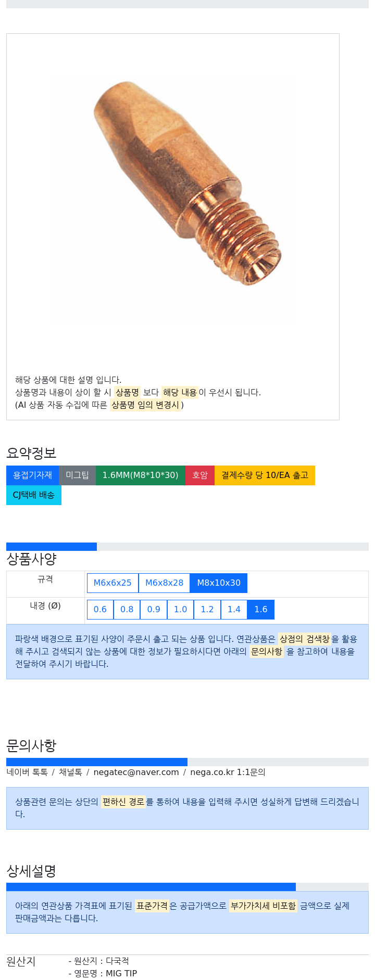Pick inner diameter 0.8
This screenshot has width=375, height=980.
pos(127,610)
